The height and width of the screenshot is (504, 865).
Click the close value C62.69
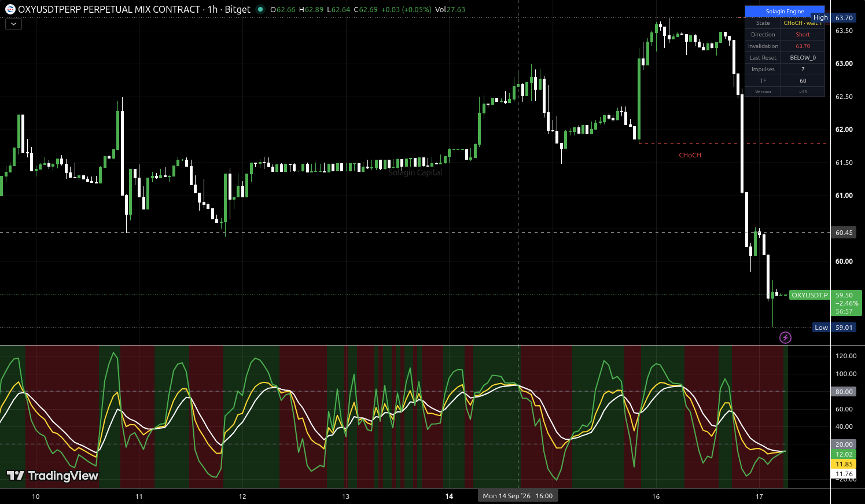(x=366, y=10)
